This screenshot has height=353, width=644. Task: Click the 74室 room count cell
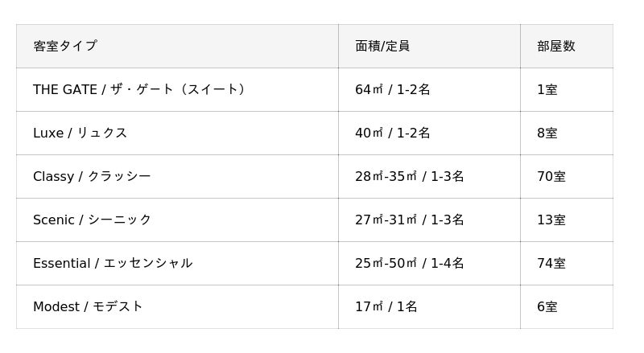551,263
